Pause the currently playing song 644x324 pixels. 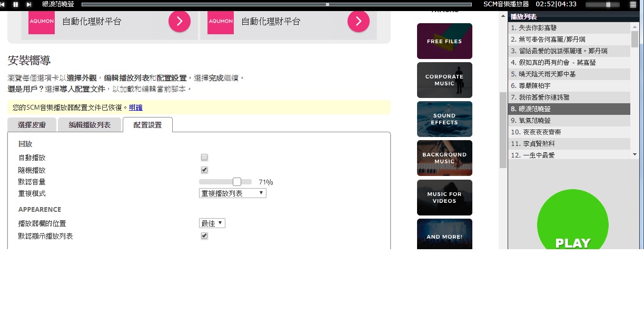[x=16, y=4]
